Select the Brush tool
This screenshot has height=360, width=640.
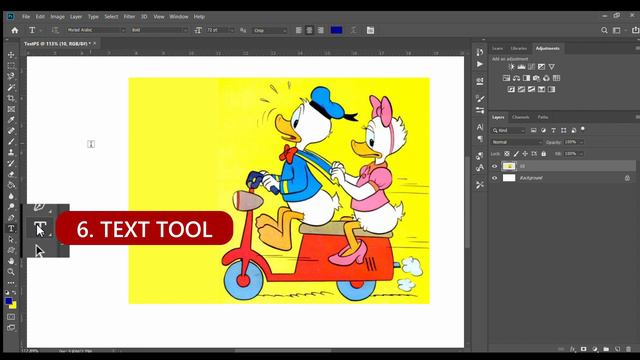click(x=11, y=142)
